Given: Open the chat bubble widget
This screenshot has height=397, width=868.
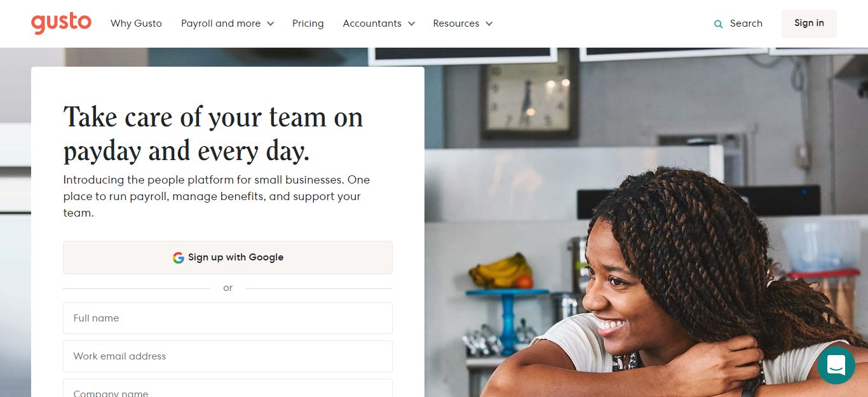Looking at the screenshot, I should 836,365.
